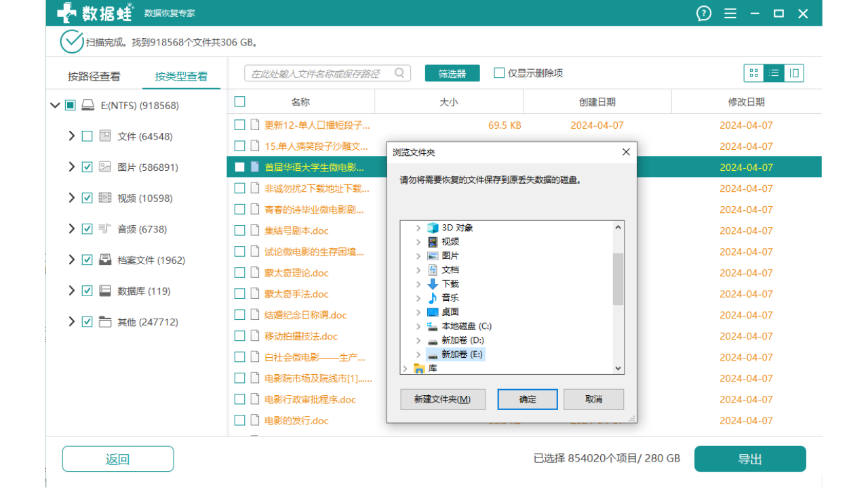Click the 图片 category icon in sidebar

(x=104, y=167)
